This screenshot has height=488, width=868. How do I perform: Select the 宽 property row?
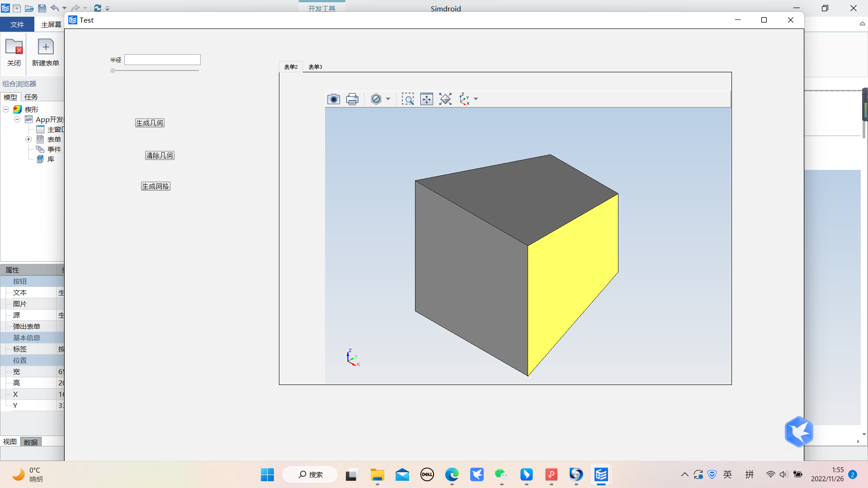coord(33,371)
